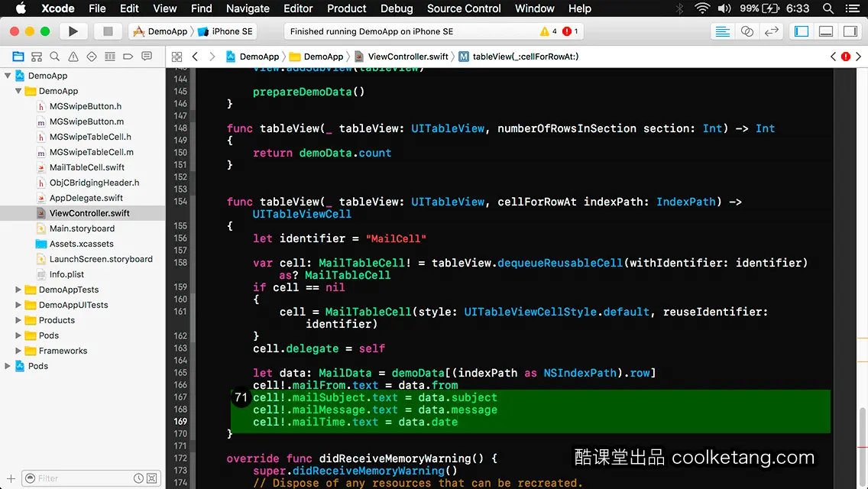Open the Find menu
Viewport: 868px width, 489px height.
(202, 8)
